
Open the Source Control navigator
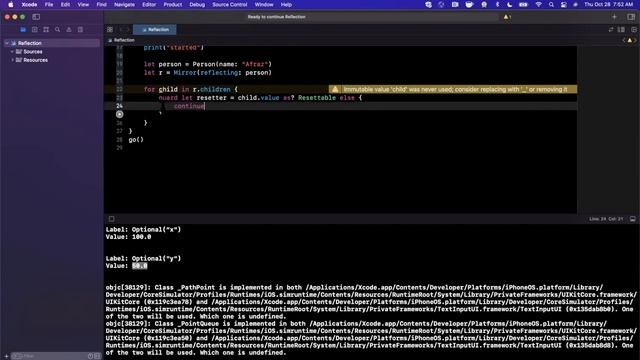coord(35,29)
